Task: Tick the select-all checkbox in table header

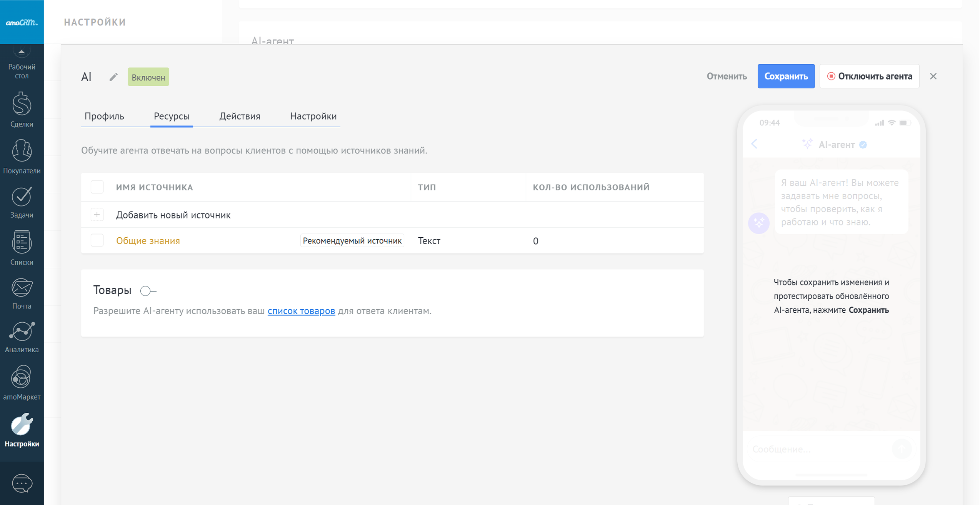Action: pos(97,187)
